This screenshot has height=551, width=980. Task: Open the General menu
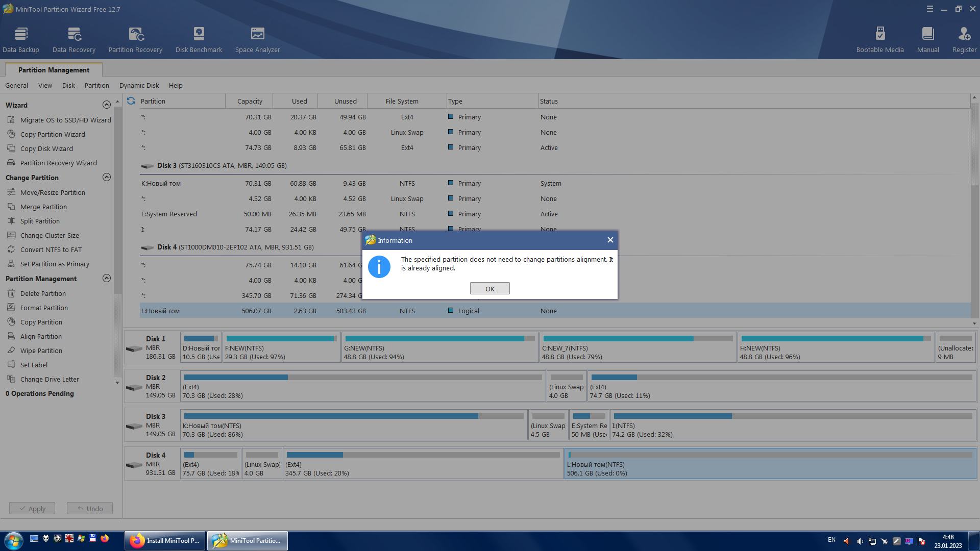point(17,85)
